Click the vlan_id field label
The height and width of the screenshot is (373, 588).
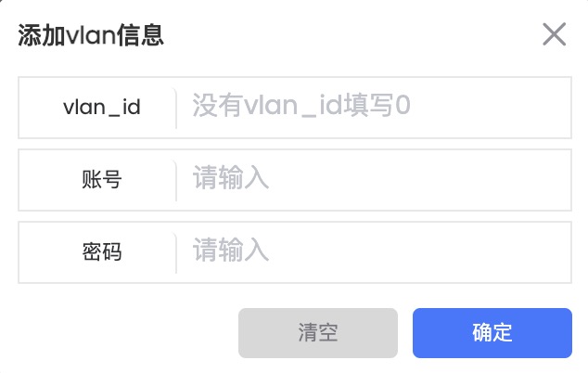coord(102,107)
